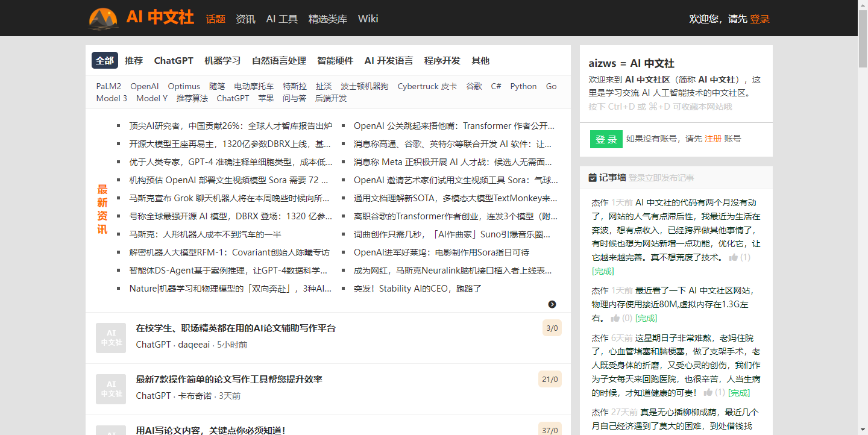The height and width of the screenshot is (435, 868).
Task: Click the Optimus tag
Action: [x=184, y=86]
